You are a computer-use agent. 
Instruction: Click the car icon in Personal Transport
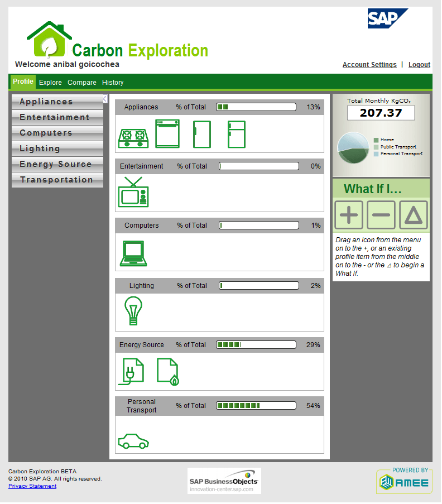coord(133,441)
